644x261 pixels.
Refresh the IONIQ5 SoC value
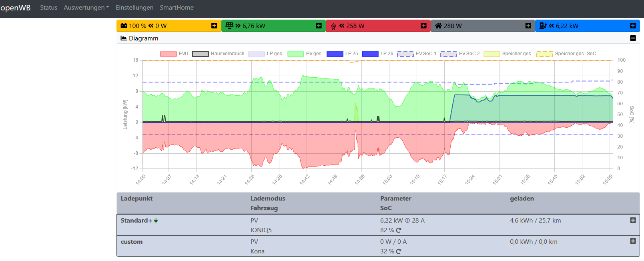coord(399,230)
